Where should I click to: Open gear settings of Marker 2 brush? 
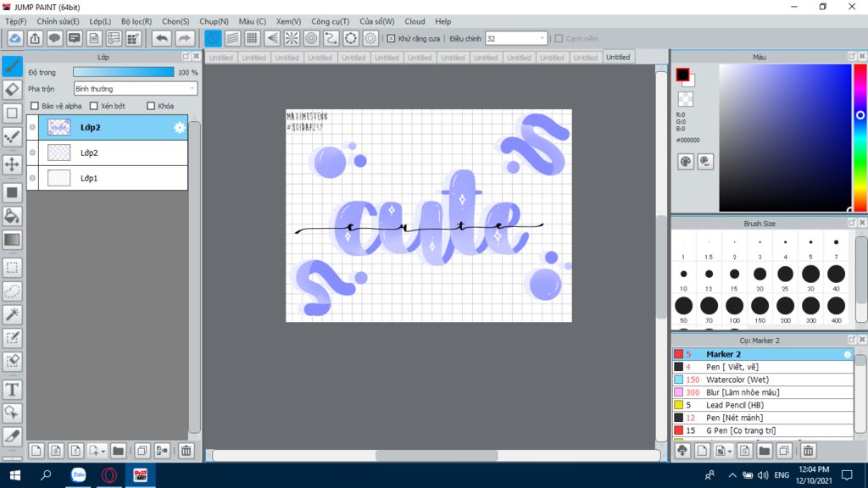tap(847, 354)
